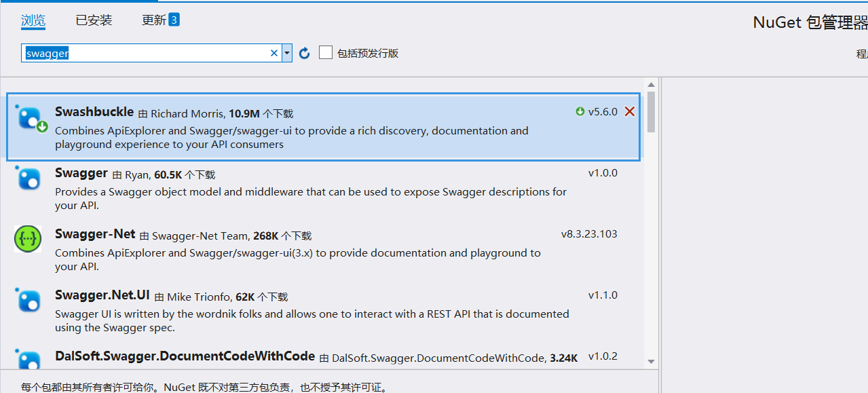868x393 pixels.
Task: Click the scroll down arrow of the package list
Action: [651, 362]
